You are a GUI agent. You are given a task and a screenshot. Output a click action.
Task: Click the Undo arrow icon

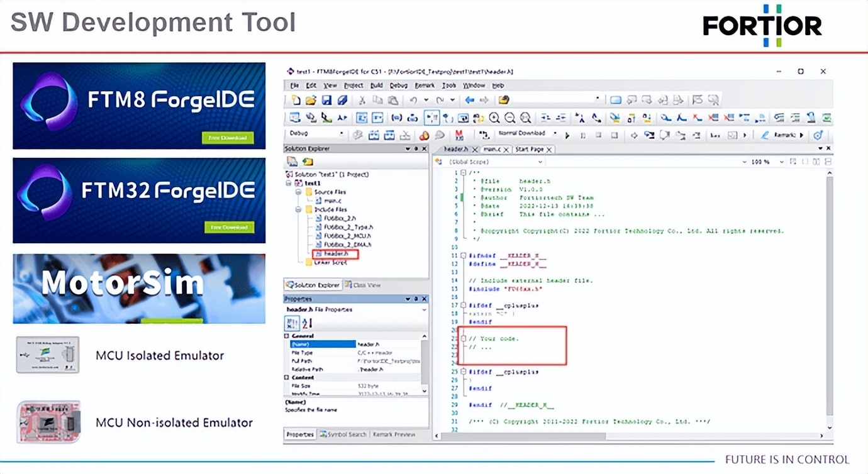point(413,100)
